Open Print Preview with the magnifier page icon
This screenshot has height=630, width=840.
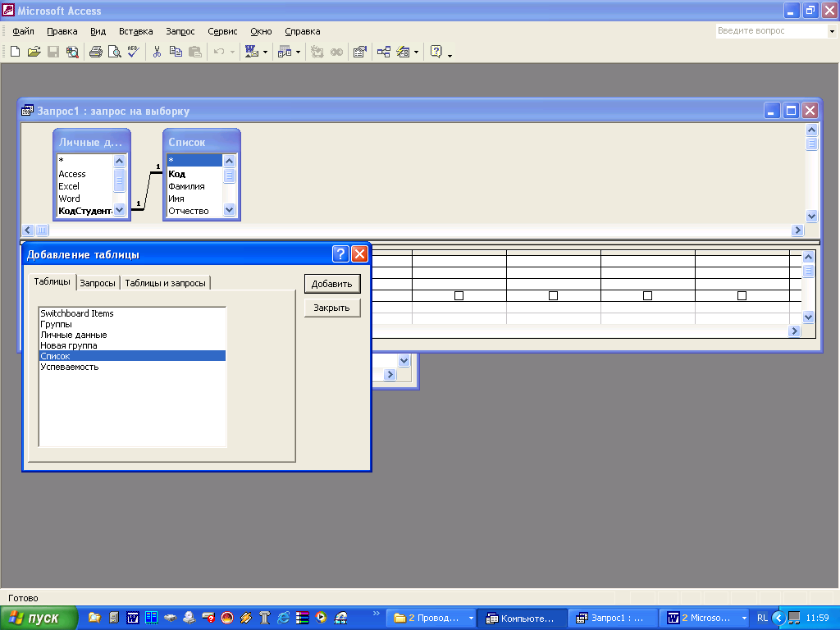point(114,52)
